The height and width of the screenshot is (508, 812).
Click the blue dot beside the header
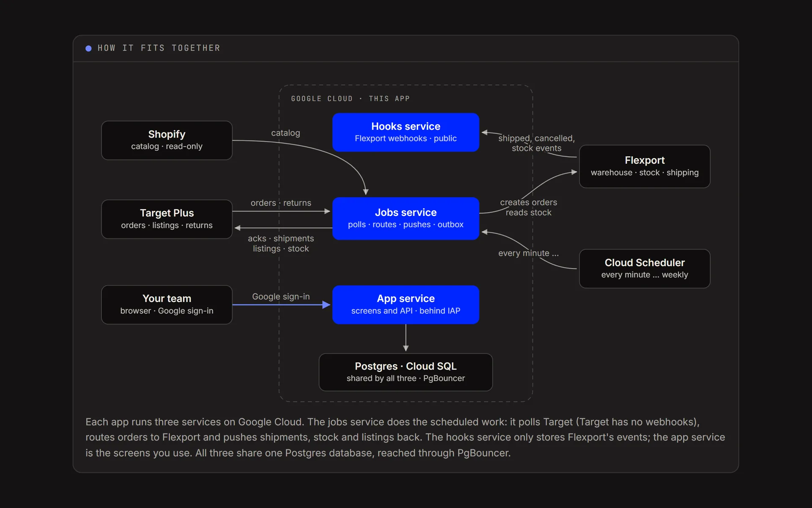coord(88,48)
